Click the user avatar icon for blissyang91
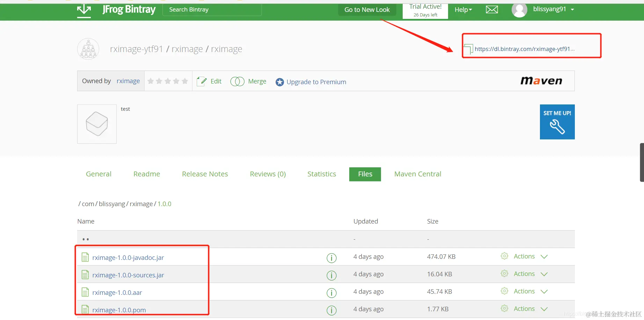The width and height of the screenshot is (644, 320). 519,10
